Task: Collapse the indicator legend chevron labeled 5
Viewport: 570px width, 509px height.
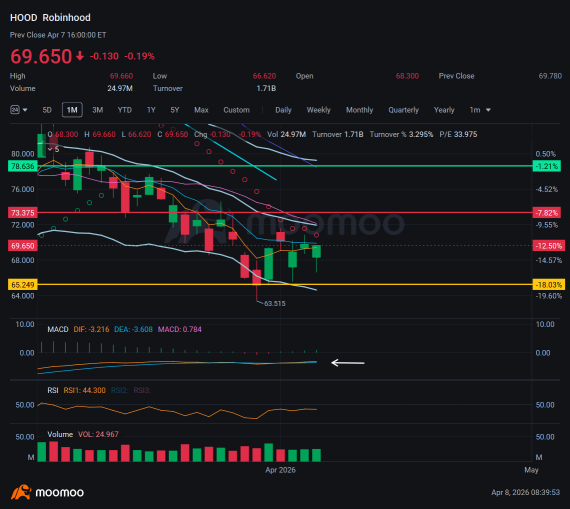Action: [x=50, y=149]
